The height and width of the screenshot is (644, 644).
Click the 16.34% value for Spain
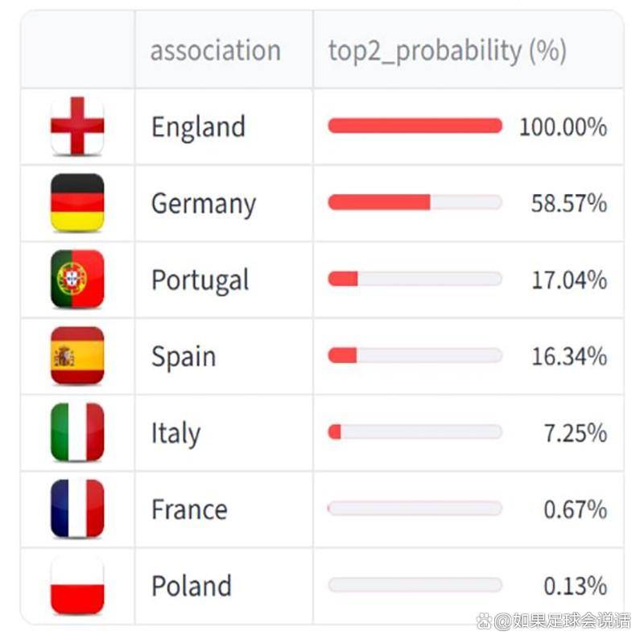click(568, 356)
